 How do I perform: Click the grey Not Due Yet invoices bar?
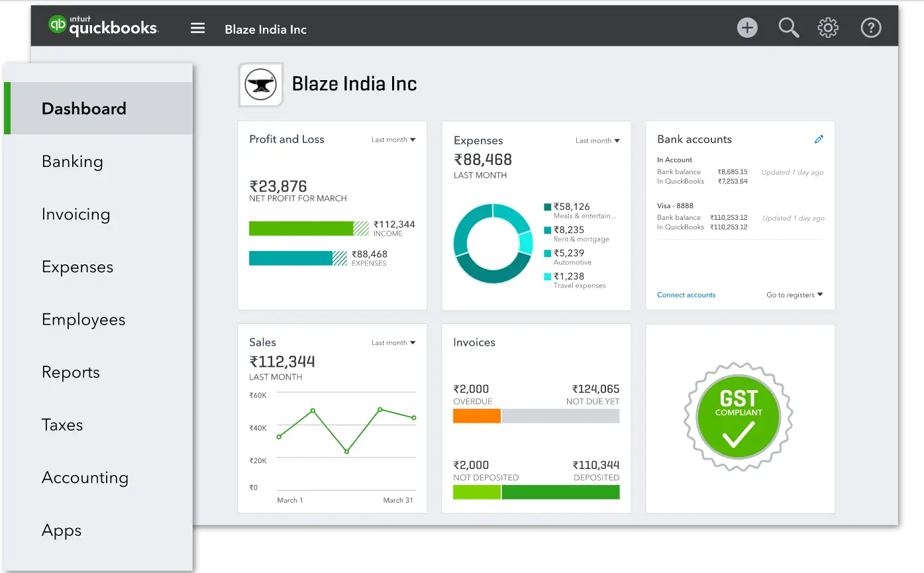point(561,416)
